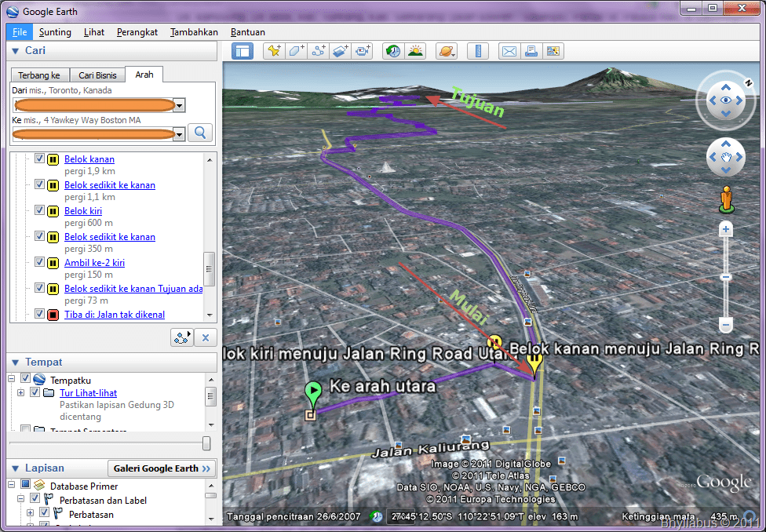Uncheck the Ambil ke-2 kiri step
Screen dimensions: 766x532
point(39,262)
